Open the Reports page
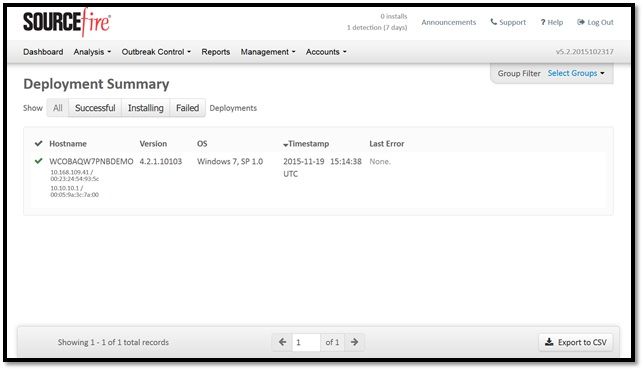 click(216, 52)
